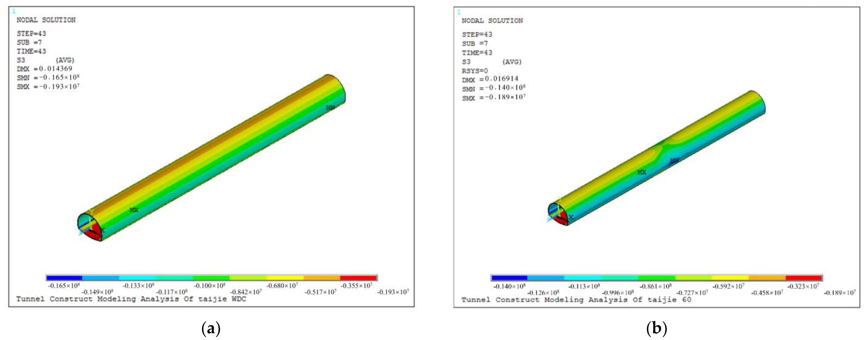Click the -0.727×10⁷ legend label in plot (b)
This screenshot has width=868, height=340.
coord(692,292)
